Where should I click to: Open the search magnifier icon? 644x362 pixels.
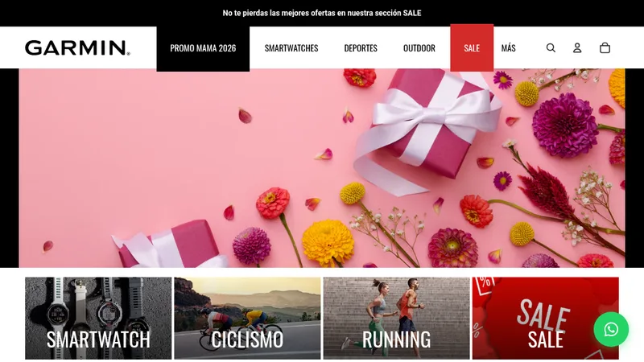pyautogui.click(x=551, y=48)
